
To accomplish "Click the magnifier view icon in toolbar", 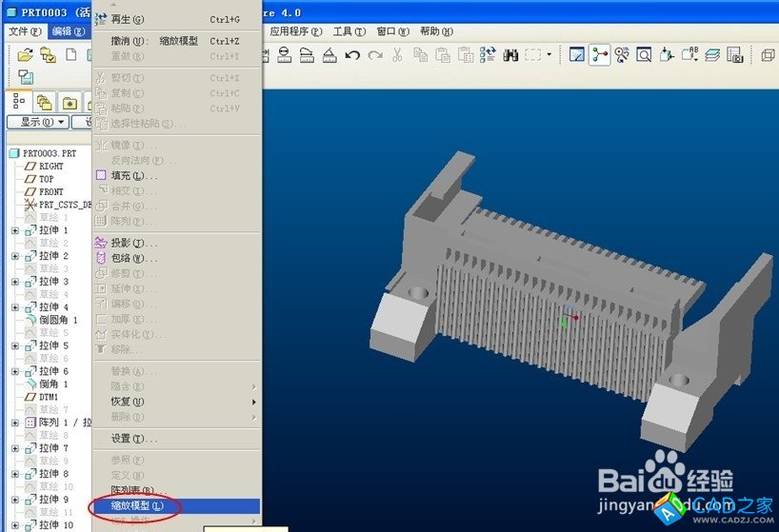I will [645, 55].
